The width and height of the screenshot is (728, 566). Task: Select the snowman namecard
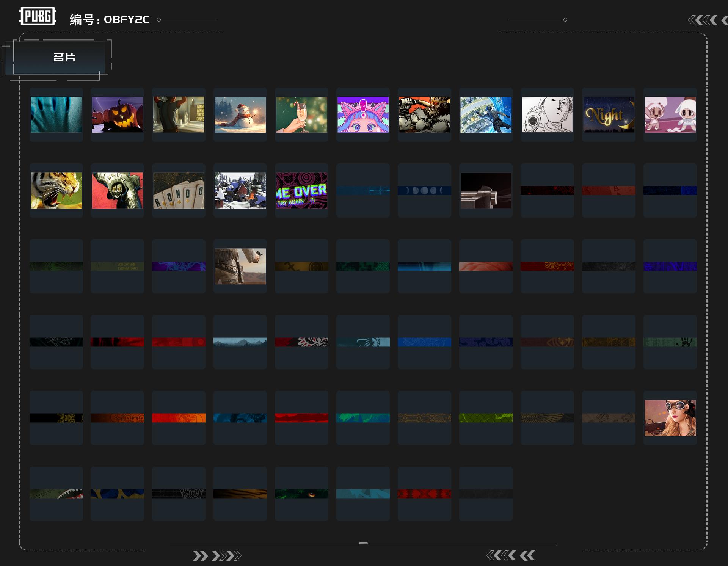(240, 114)
